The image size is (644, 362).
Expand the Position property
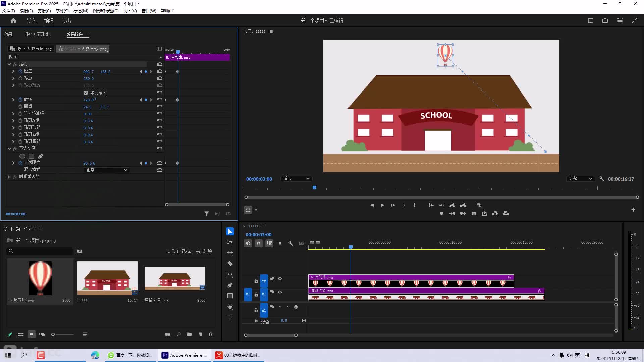(x=13, y=71)
